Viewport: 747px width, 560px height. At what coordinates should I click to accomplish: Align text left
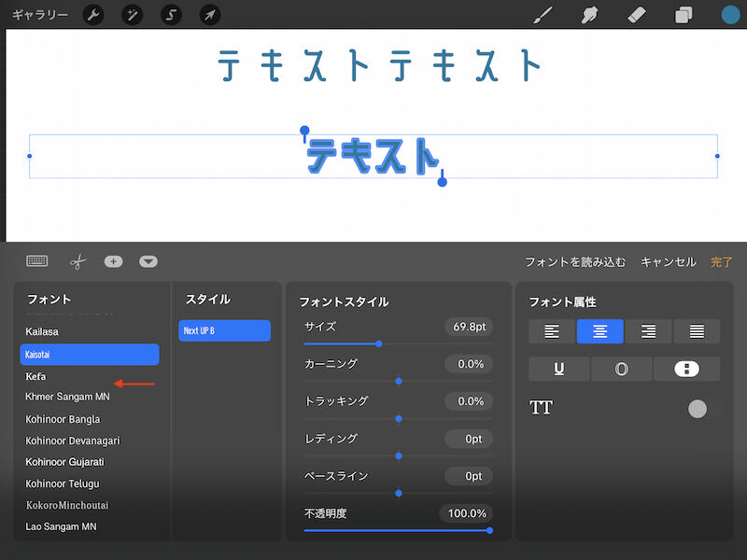coord(552,331)
